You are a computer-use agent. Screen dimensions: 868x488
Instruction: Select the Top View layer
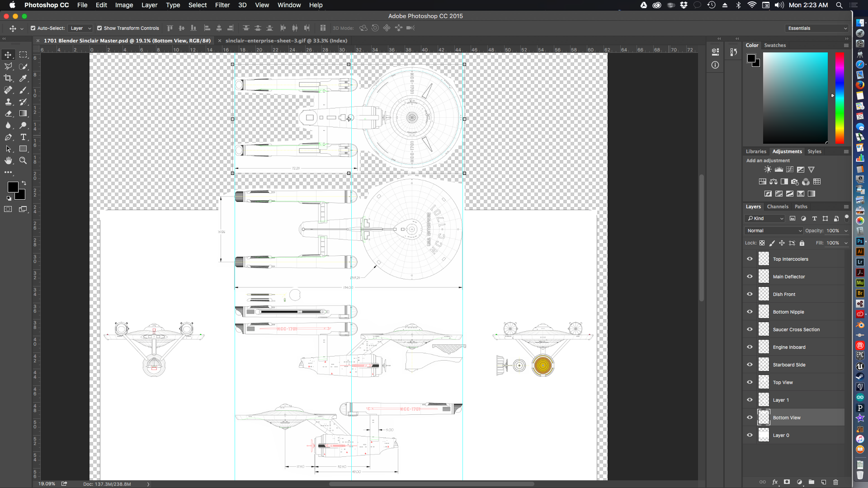[x=794, y=382]
